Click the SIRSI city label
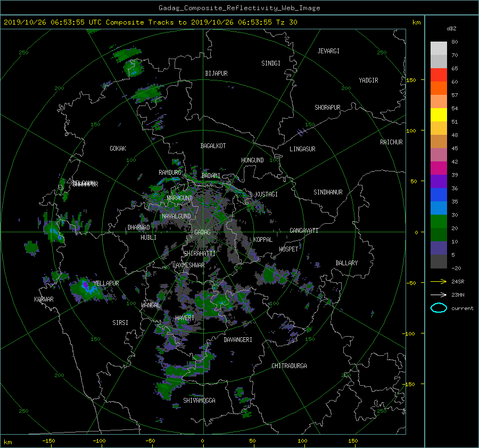This screenshot has width=479, height=448. pos(120,323)
